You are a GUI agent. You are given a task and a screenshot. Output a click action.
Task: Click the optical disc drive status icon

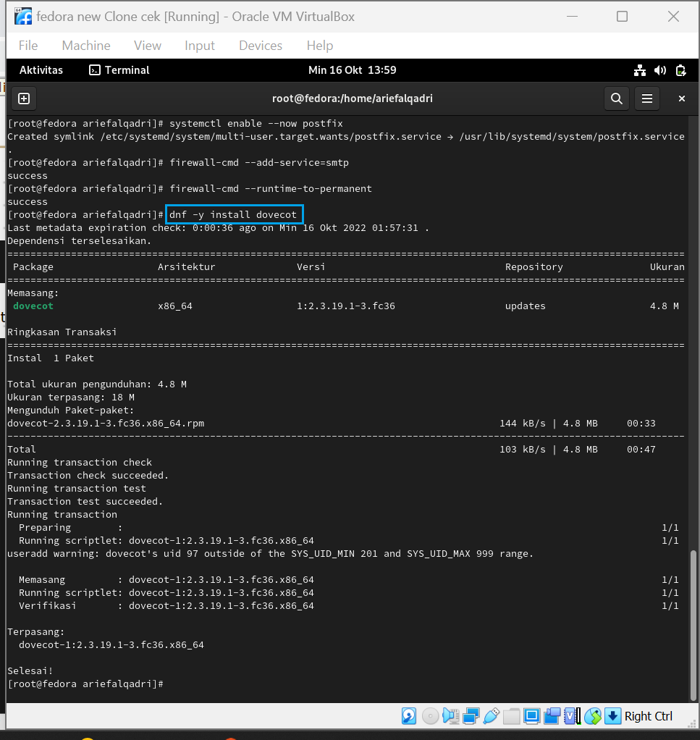[x=430, y=716]
